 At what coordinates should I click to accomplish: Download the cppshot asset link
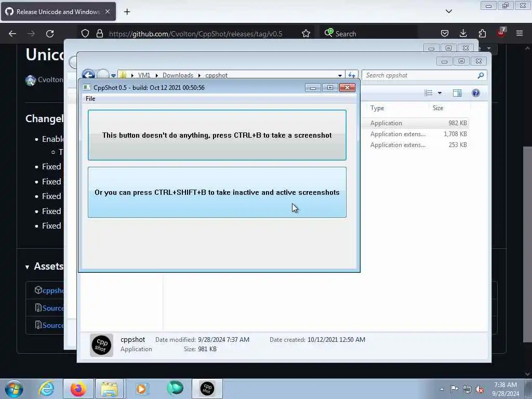(x=53, y=290)
